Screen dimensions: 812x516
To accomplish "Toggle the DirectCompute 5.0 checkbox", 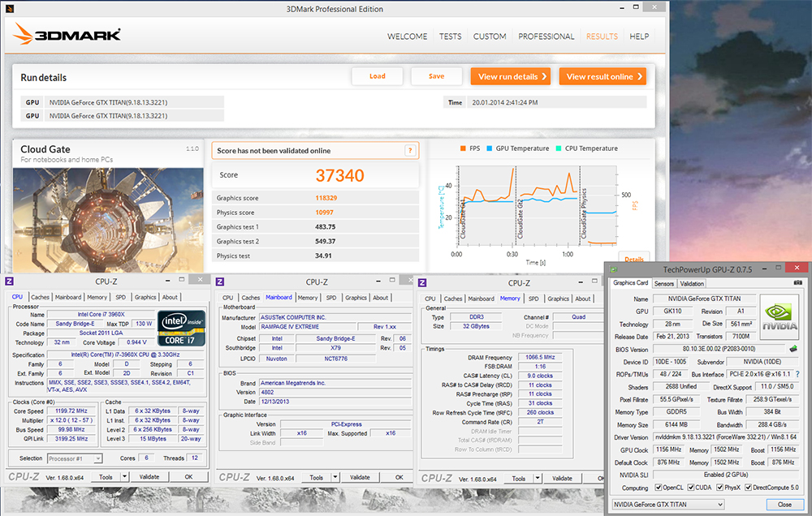I will [749, 488].
